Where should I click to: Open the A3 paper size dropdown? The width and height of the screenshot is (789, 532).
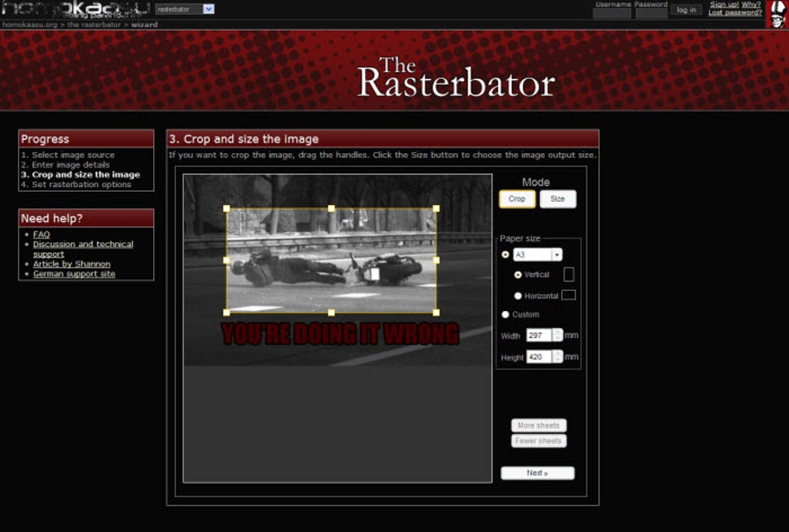click(538, 254)
